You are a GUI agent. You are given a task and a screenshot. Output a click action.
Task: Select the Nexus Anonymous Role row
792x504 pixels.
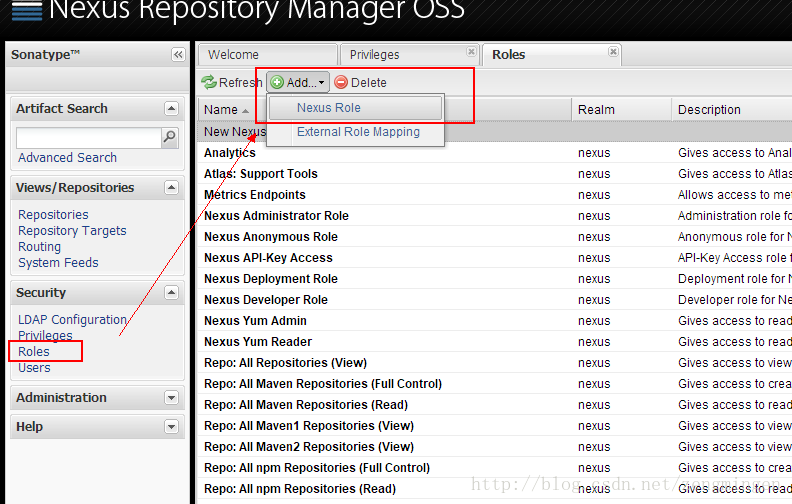[494, 237]
